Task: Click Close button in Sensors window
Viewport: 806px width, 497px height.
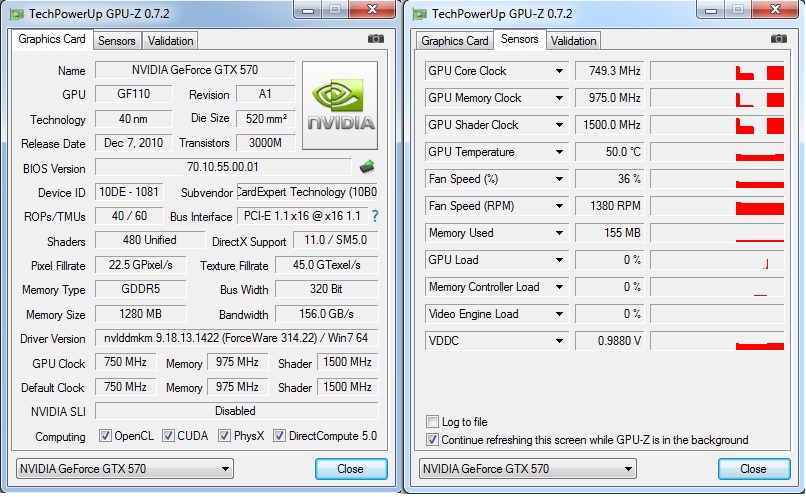Action: point(754,469)
